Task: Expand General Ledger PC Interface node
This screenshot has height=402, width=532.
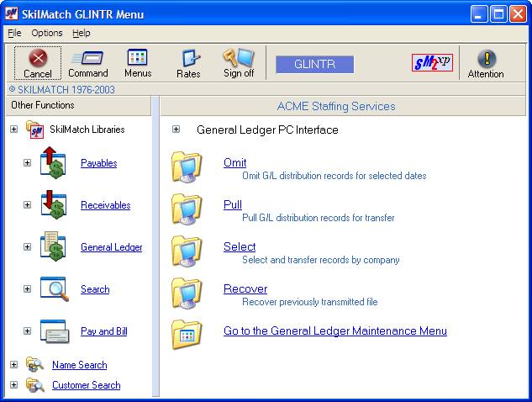Action: point(176,129)
